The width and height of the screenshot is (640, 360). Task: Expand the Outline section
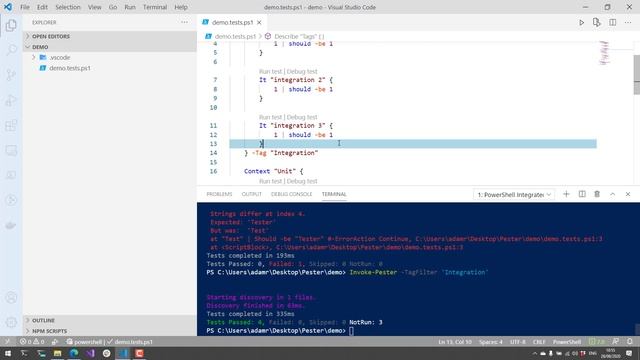click(x=110, y=320)
